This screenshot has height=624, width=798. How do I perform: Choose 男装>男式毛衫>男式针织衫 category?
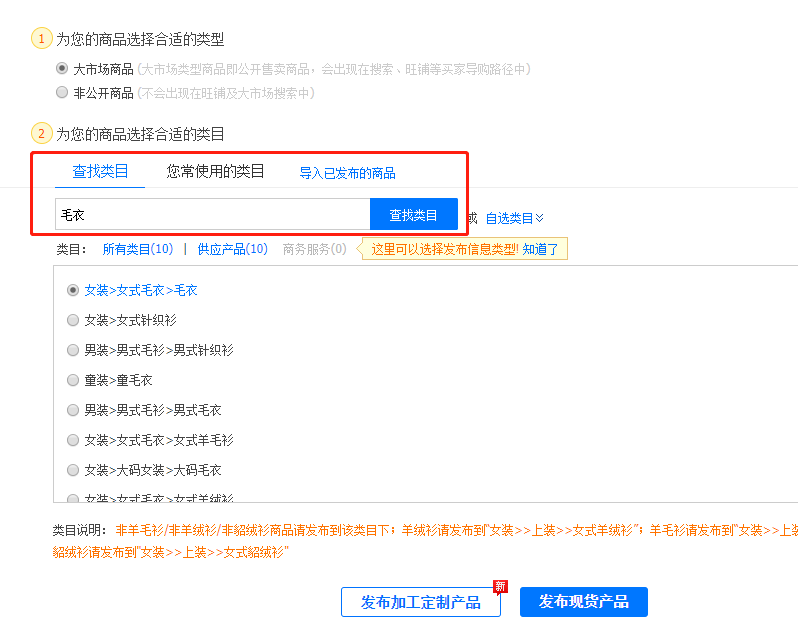[x=73, y=350]
